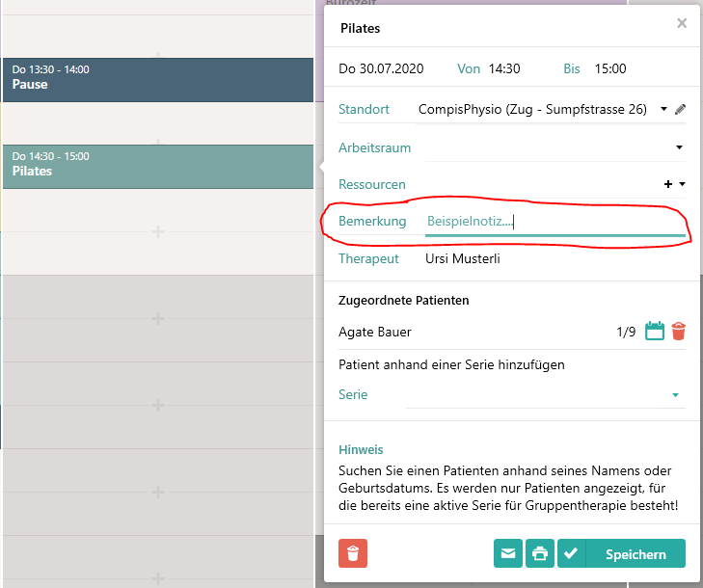
Task: Click the Von start time 14:30
Action: [x=504, y=69]
